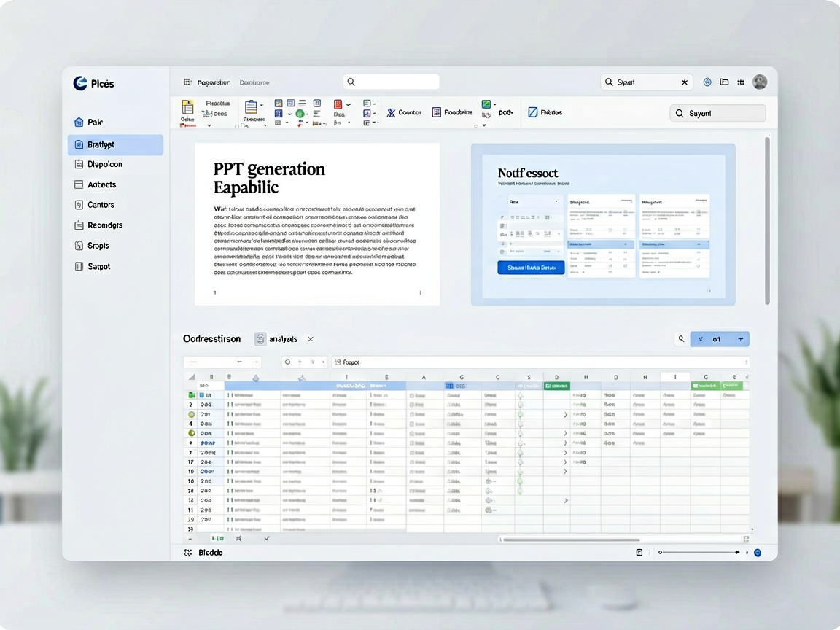Expand the dropdown next to the red Dles icon
This screenshot has width=840, height=630.
click(349, 105)
